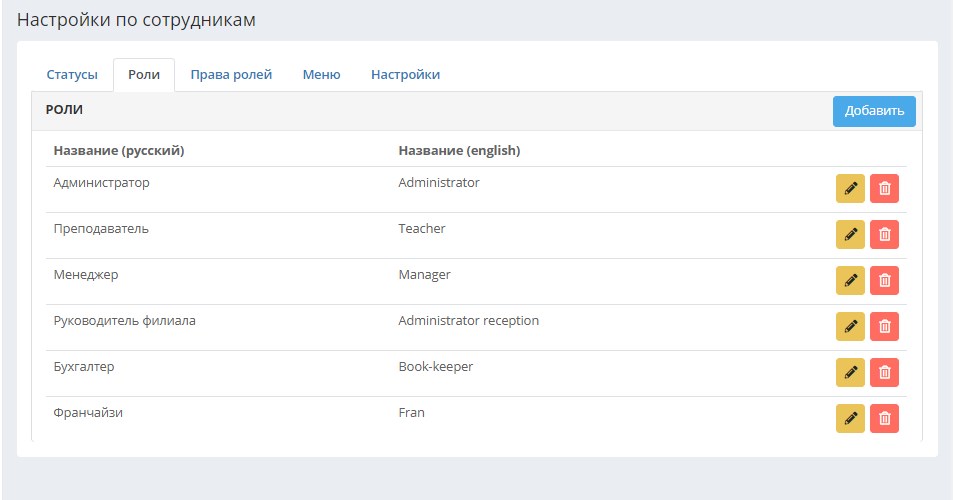Click the Добавить button
953x500 pixels.
point(874,111)
